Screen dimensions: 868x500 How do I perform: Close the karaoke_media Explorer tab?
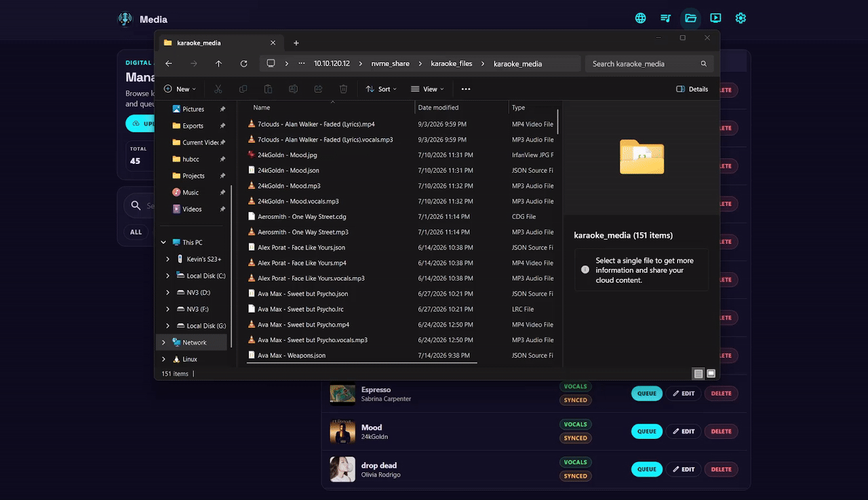[x=273, y=43]
